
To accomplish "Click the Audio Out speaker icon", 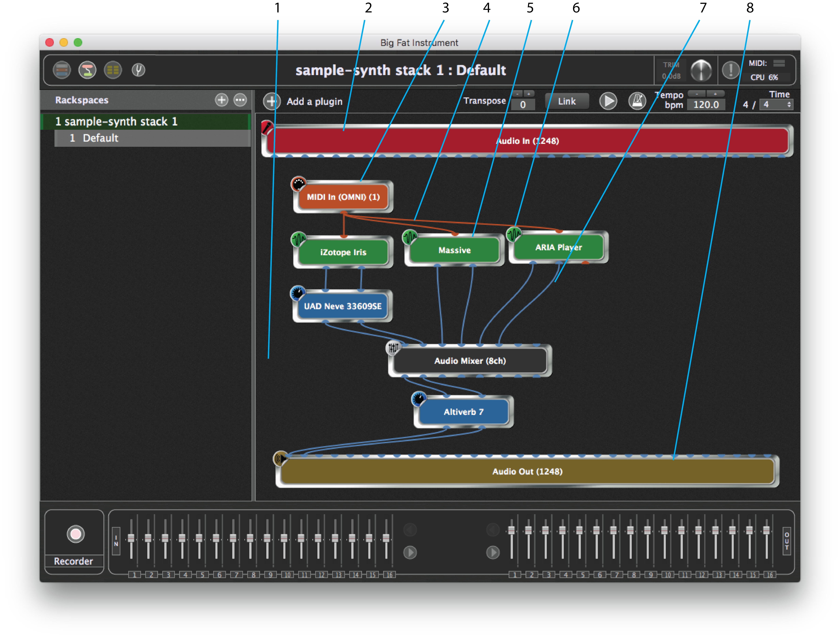I will click(x=281, y=458).
